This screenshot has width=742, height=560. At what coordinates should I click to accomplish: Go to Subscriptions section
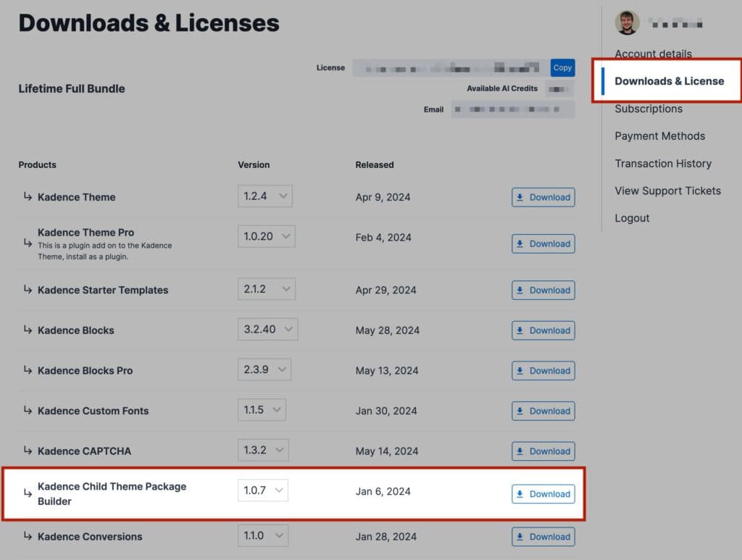point(649,109)
